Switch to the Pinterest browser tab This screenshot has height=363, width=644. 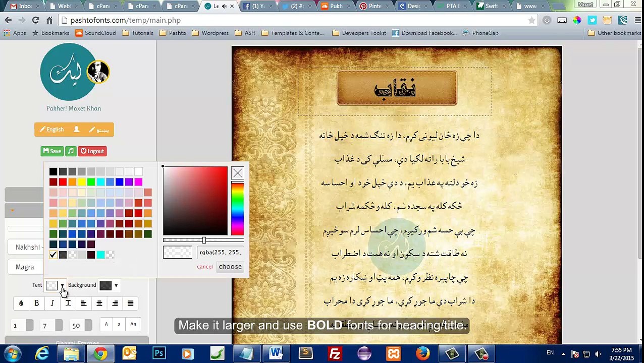(x=374, y=6)
